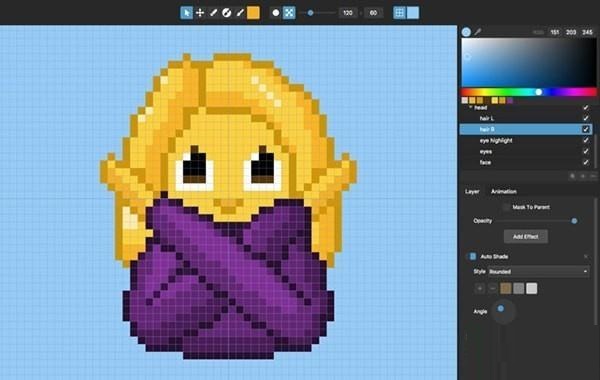
Task: Toggle the Auto Shade effect on/off
Action: pyautogui.click(x=473, y=256)
